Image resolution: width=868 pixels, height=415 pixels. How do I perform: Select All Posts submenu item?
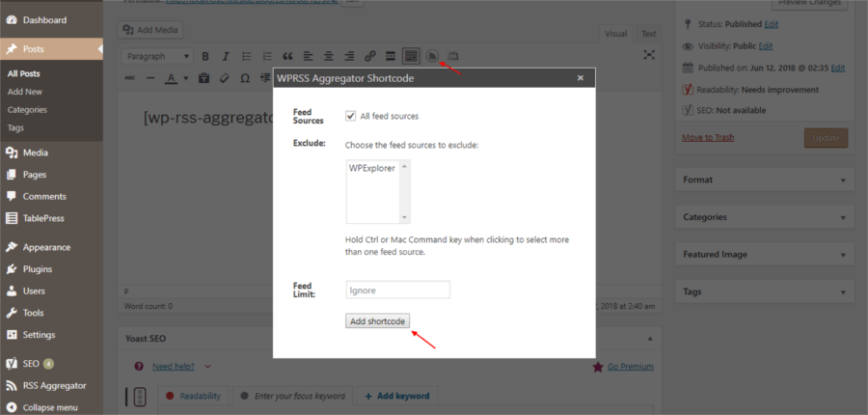[24, 73]
